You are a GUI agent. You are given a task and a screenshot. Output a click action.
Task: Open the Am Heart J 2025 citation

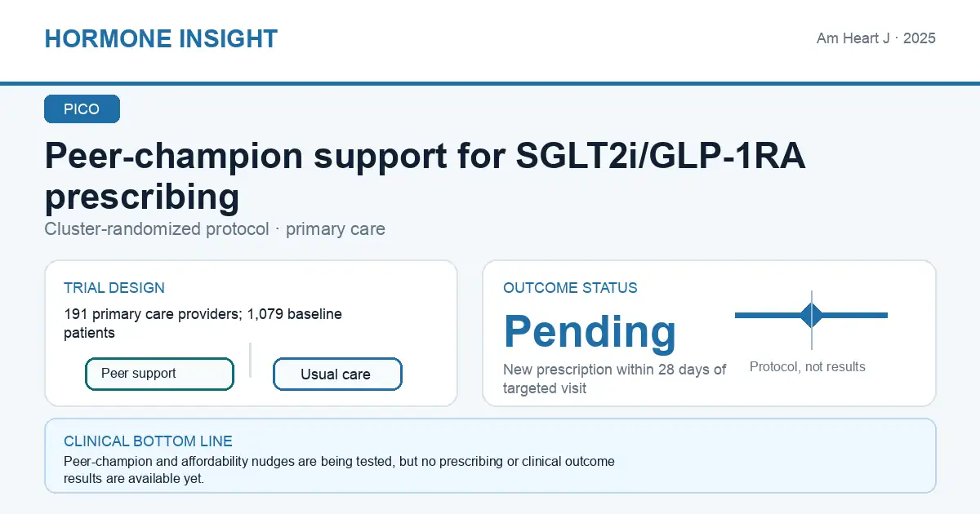click(x=876, y=38)
